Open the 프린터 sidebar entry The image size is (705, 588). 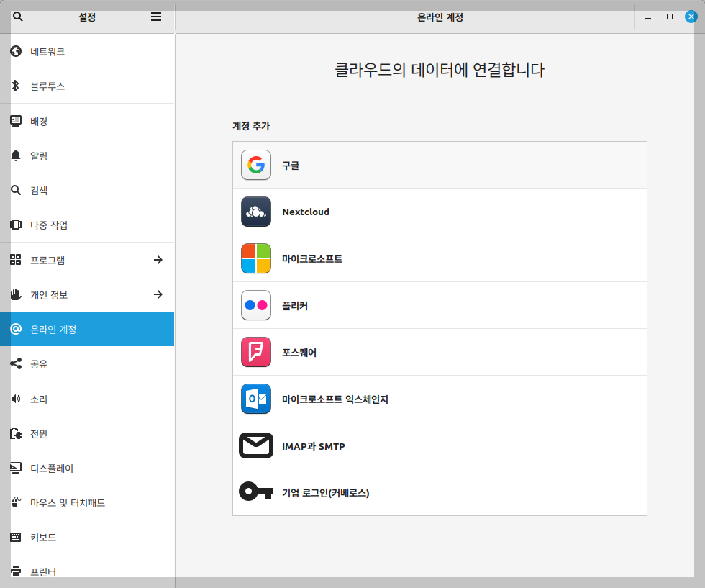87,571
